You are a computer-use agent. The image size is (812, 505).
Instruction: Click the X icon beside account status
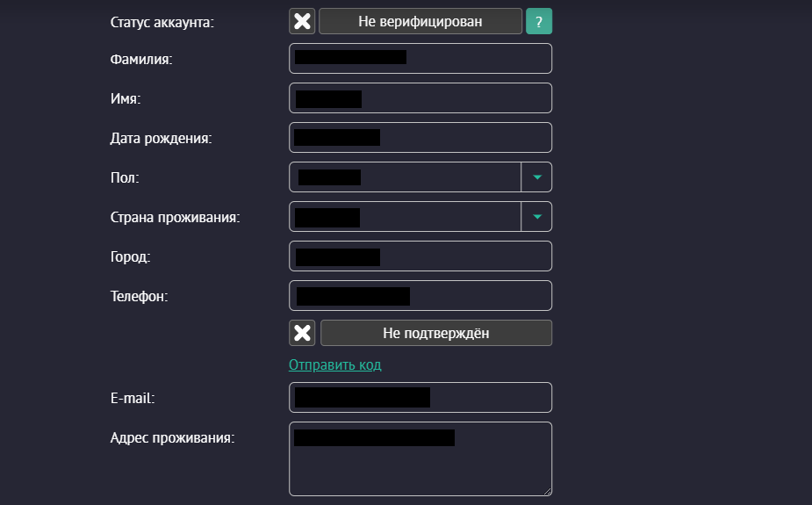tap(302, 22)
